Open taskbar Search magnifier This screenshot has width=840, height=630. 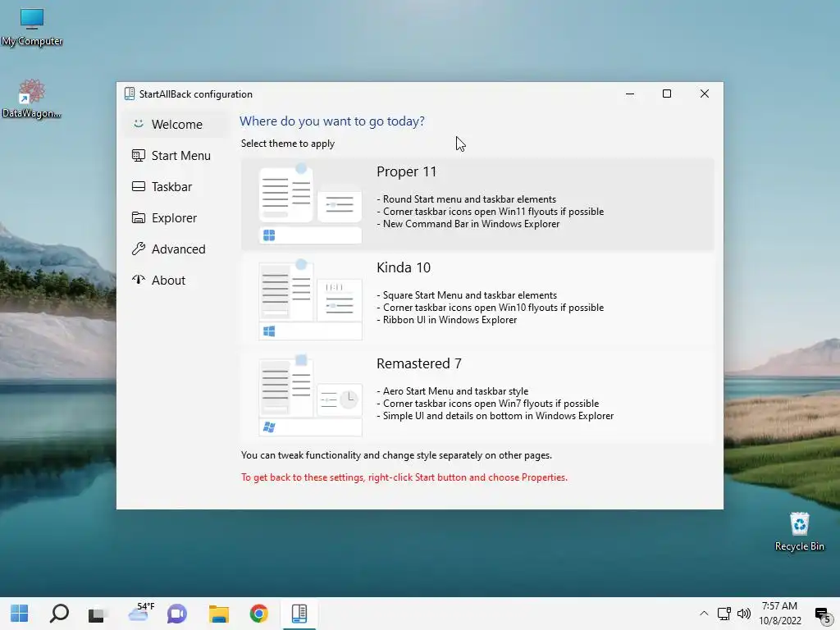point(59,614)
